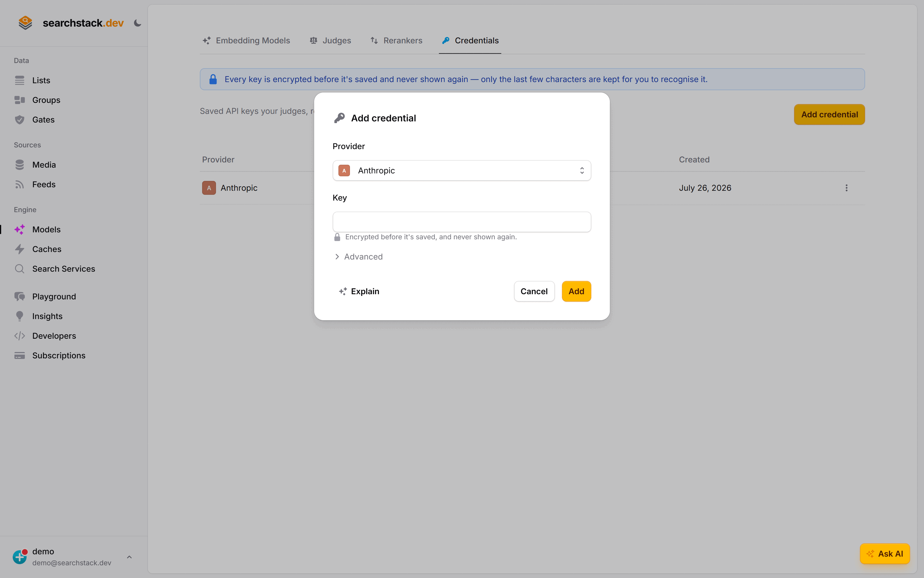Click the searchstack.dev logo icon
This screenshot has width=924, height=578.
(x=25, y=23)
